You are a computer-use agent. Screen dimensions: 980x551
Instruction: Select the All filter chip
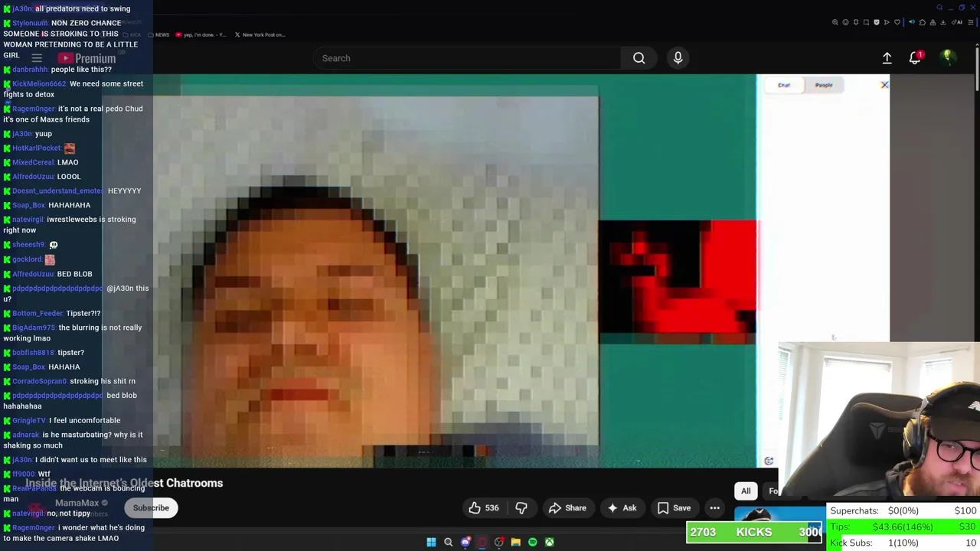(x=746, y=491)
